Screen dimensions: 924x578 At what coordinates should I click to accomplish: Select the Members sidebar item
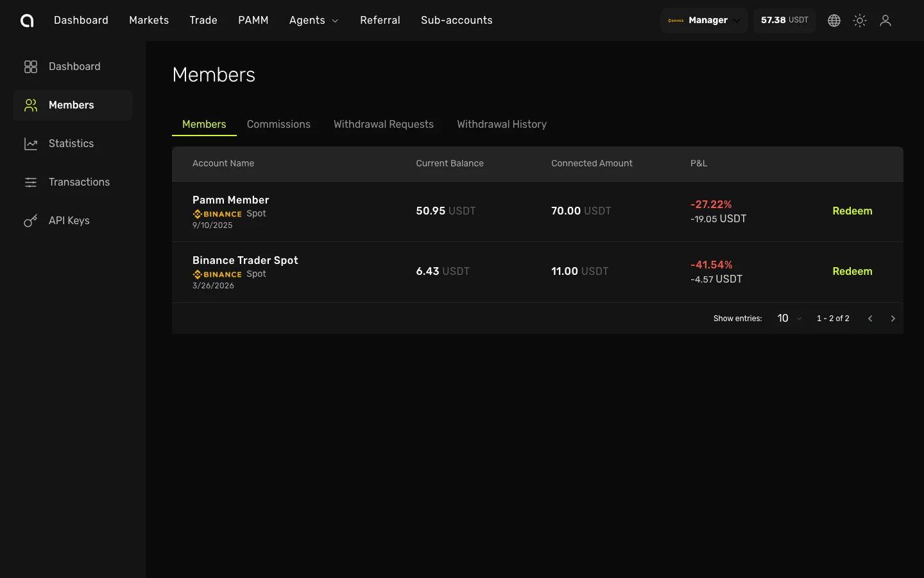coord(72,105)
